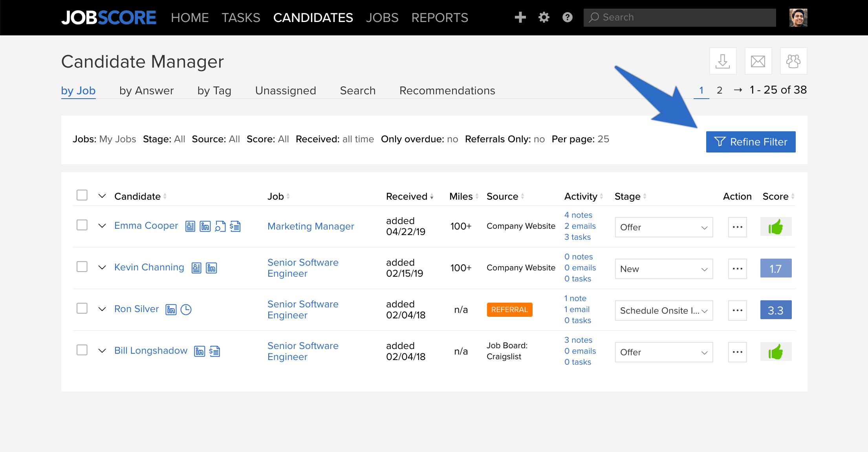This screenshot has height=452, width=868.
Task: Click the next page arrow icon
Action: tap(738, 90)
